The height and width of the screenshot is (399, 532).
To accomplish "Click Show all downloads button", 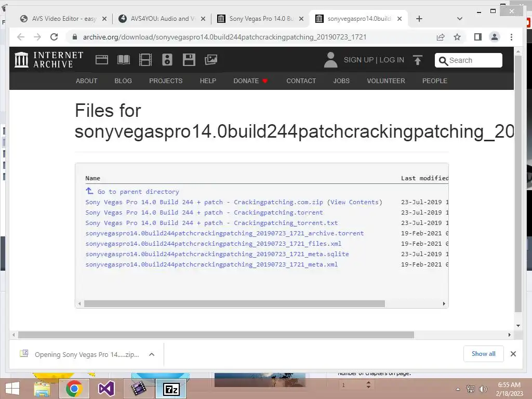I will [484, 354].
